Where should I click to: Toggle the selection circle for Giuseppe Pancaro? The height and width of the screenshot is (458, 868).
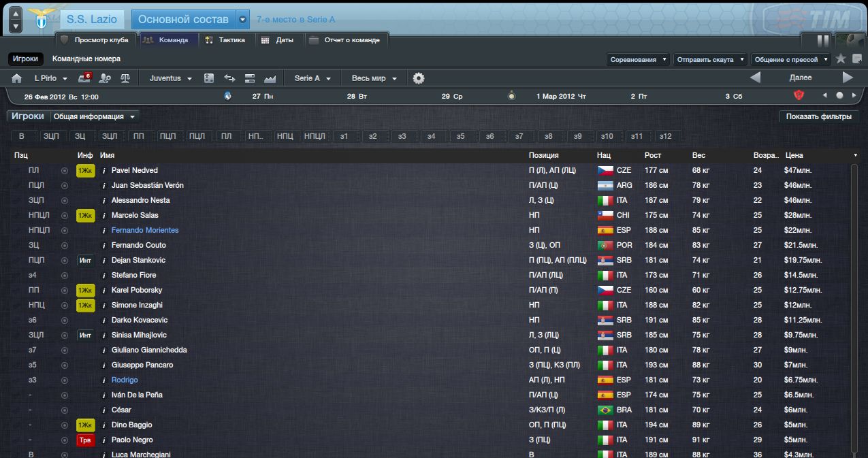click(65, 365)
